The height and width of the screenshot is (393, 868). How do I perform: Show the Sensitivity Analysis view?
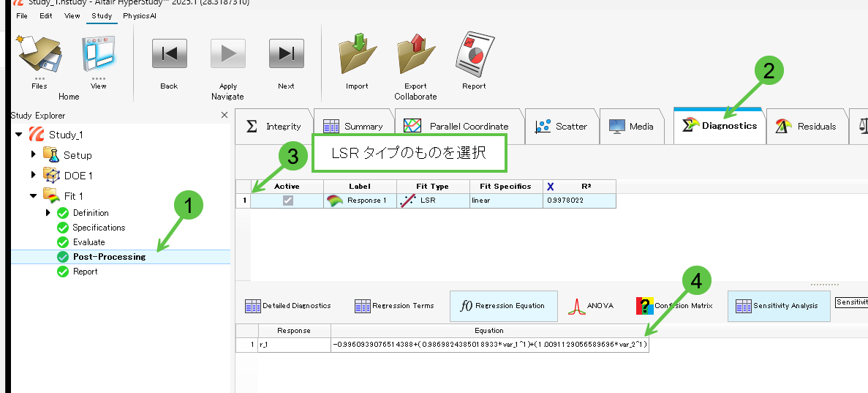(x=778, y=306)
